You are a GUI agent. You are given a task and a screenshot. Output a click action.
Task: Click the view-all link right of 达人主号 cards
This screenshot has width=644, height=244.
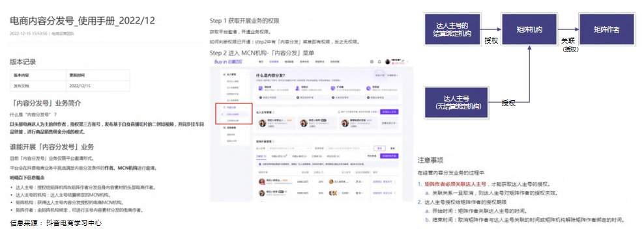390,122
